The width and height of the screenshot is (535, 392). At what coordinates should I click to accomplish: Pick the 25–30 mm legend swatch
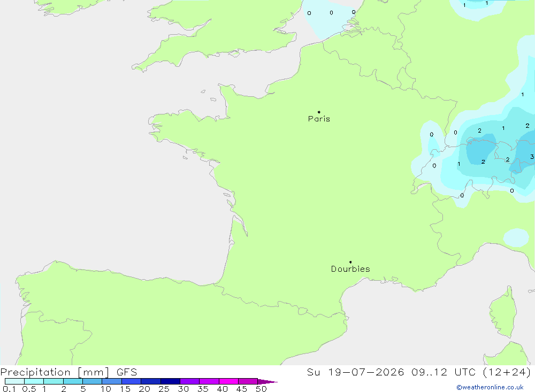(x=170, y=381)
